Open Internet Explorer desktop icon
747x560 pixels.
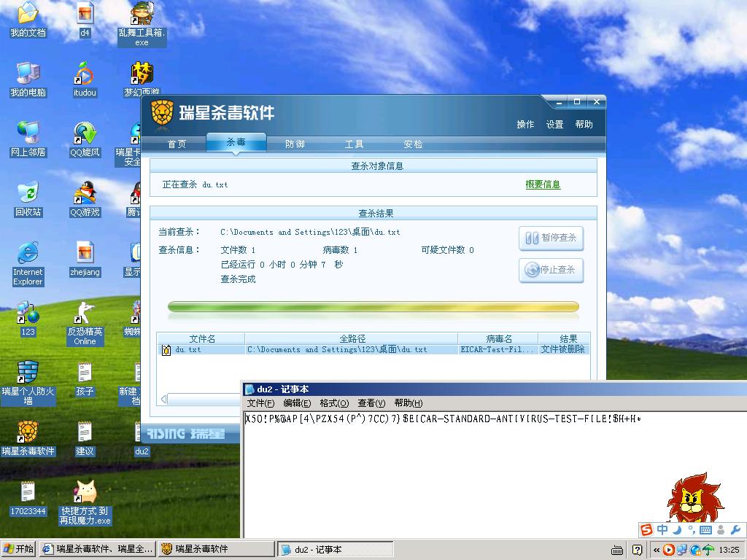[28, 263]
